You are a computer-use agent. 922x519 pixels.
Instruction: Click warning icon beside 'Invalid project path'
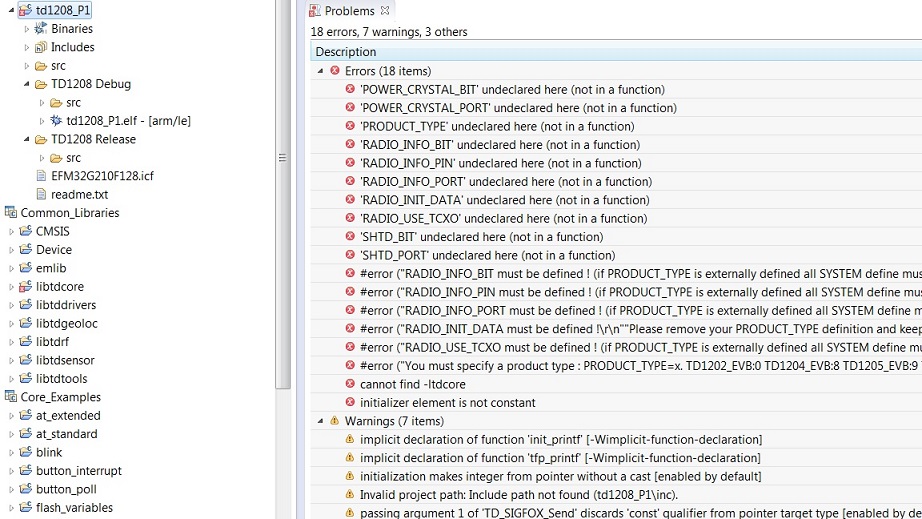click(350, 494)
